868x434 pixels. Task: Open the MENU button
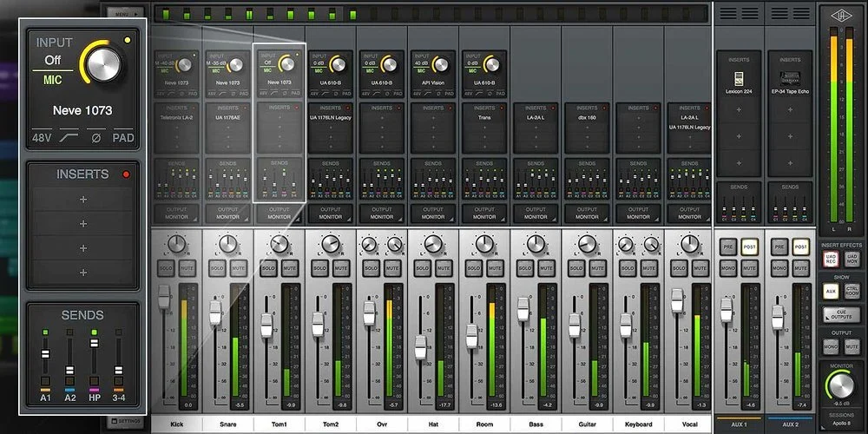coord(125,13)
